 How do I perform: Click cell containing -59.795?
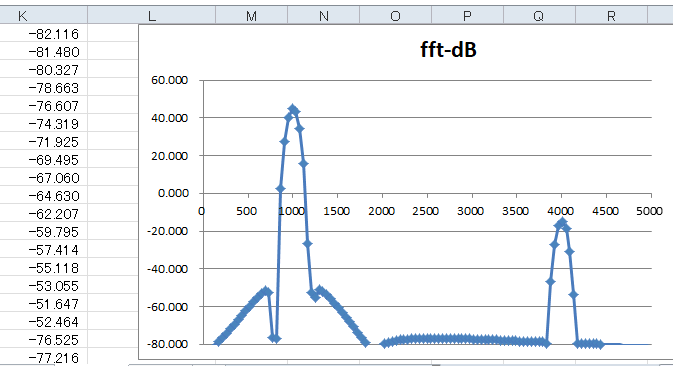tap(43, 232)
